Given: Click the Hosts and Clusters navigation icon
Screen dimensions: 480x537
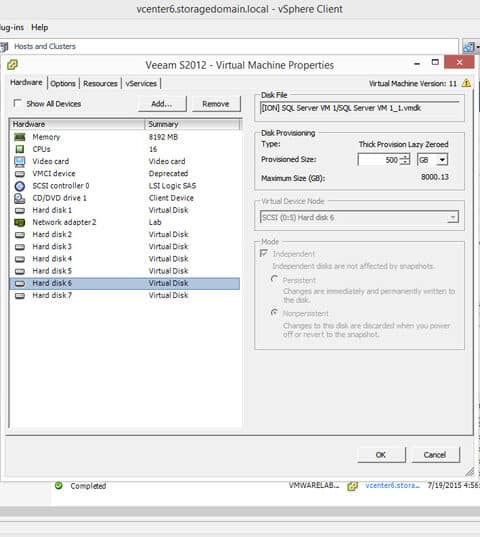Looking at the screenshot, I should [4, 47].
